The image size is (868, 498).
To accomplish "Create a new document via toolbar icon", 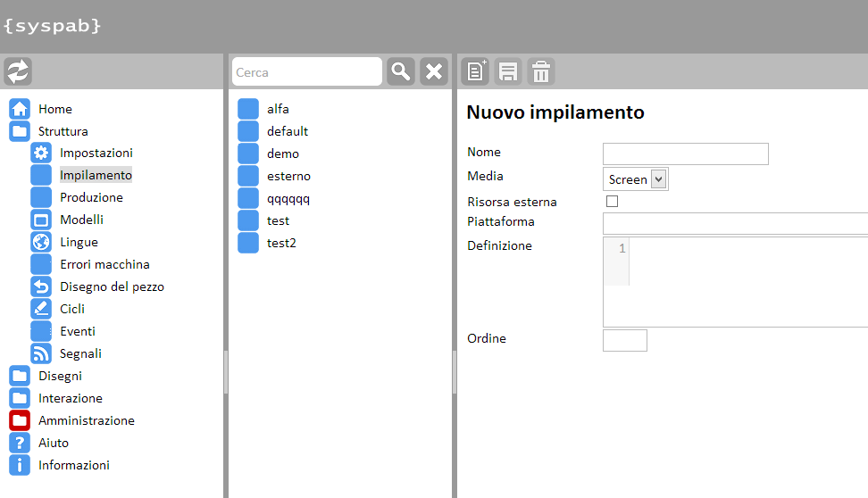I will point(476,71).
